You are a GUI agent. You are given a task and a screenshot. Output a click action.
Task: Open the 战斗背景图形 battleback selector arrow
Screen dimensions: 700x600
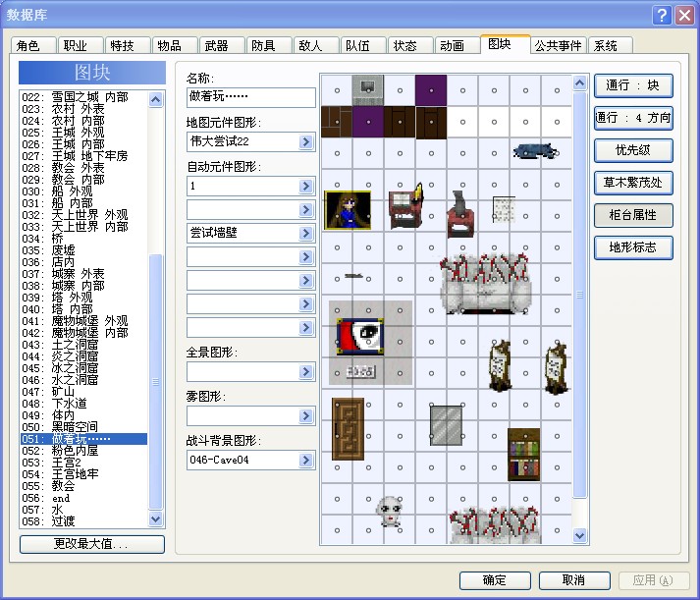[305, 460]
